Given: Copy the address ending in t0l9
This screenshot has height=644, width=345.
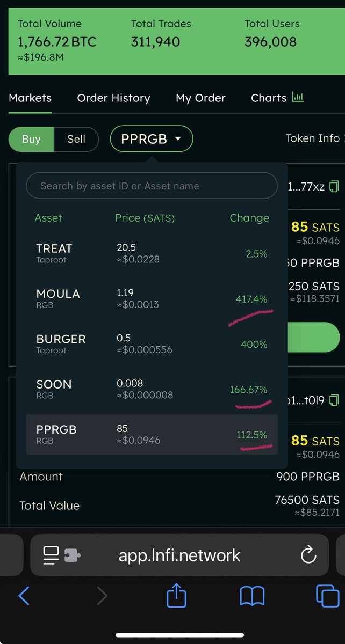Looking at the screenshot, I should click(334, 400).
